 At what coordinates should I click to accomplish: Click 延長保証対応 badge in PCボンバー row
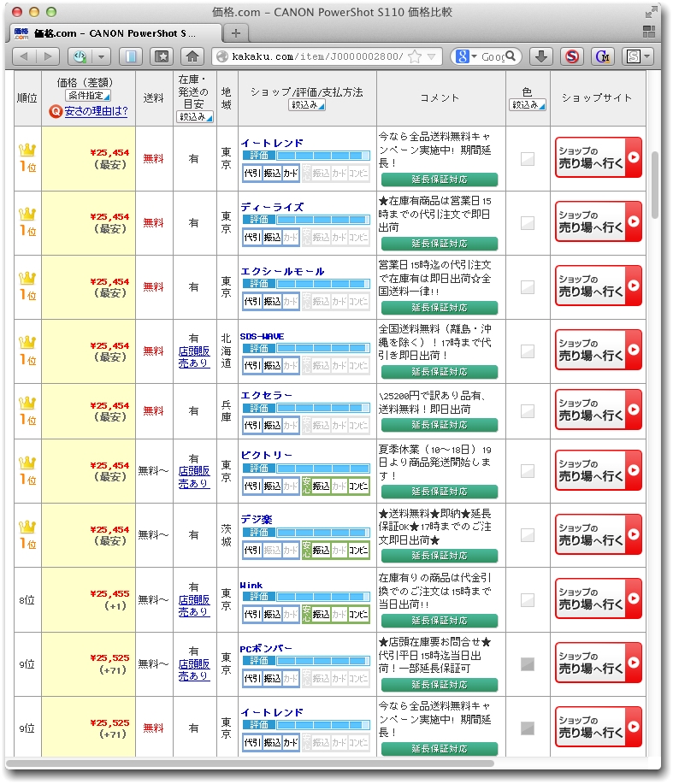(440, 685)
